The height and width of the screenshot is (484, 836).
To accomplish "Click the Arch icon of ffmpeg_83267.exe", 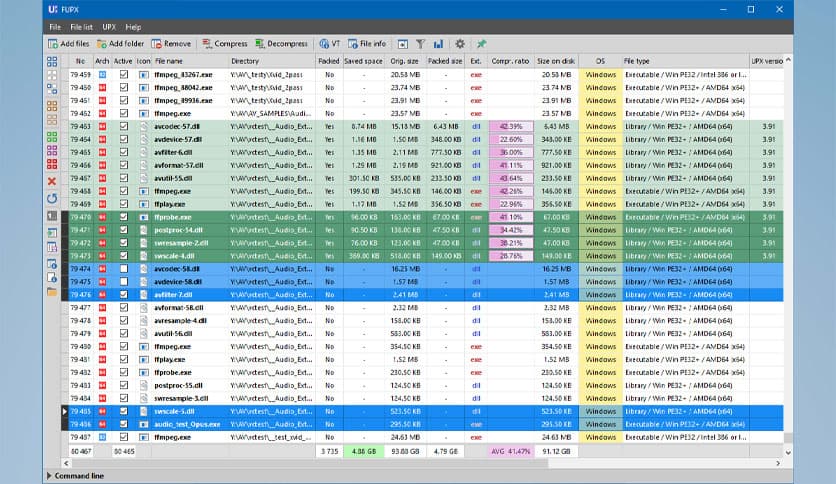I will coord(102,75).
